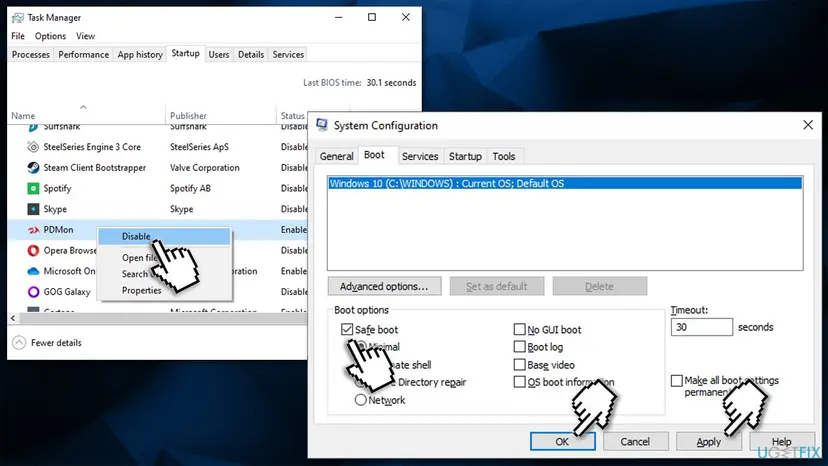
Task: Open the Options menu in Task Manager
Action: point(50,36)
